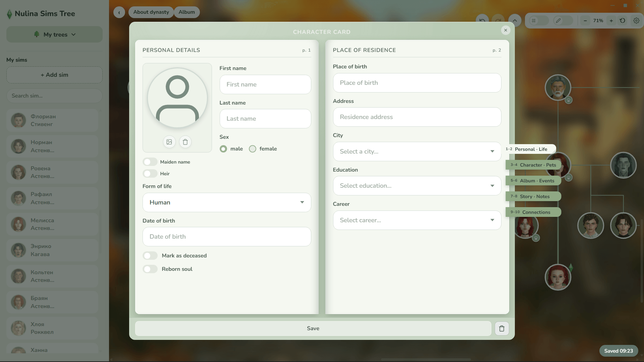The width and height of the screenshot is (644, 362).
Task: Click the Add sim button
Action: (x=54, y=75)
